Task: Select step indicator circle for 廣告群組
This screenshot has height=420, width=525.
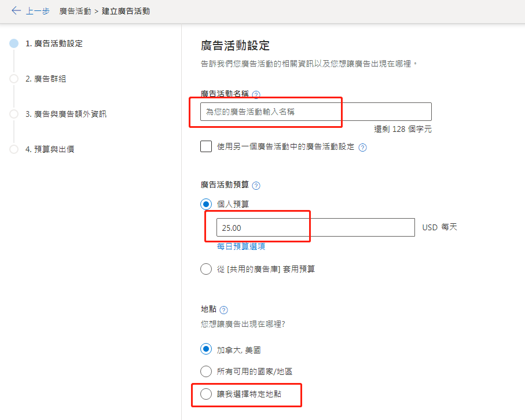Action: point(13,79)
